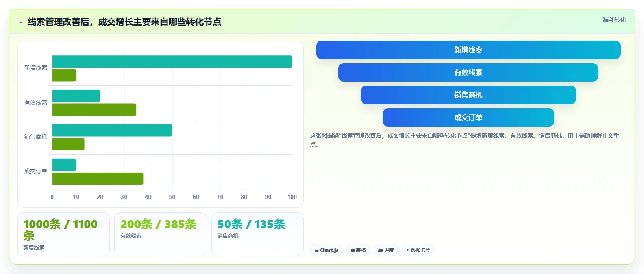Click the 有效线索 y-axis label in chart
The height and width of the screenshot is (274, 644).
(36, 102)
